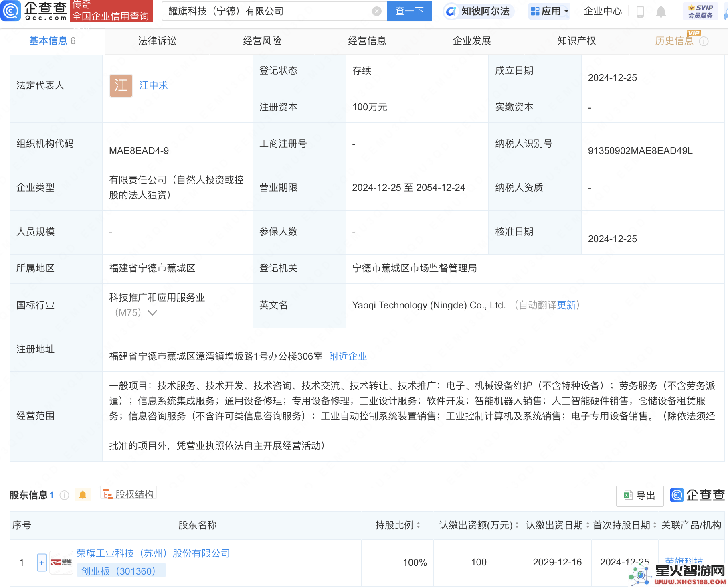Click taxpayer ID 91350902MAE8EAD49L

click(x=640, y=151)
